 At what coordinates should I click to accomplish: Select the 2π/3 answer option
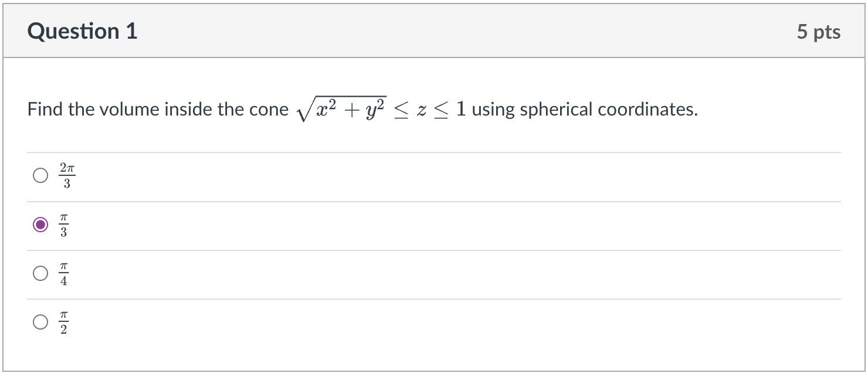(x=40, y=174)
